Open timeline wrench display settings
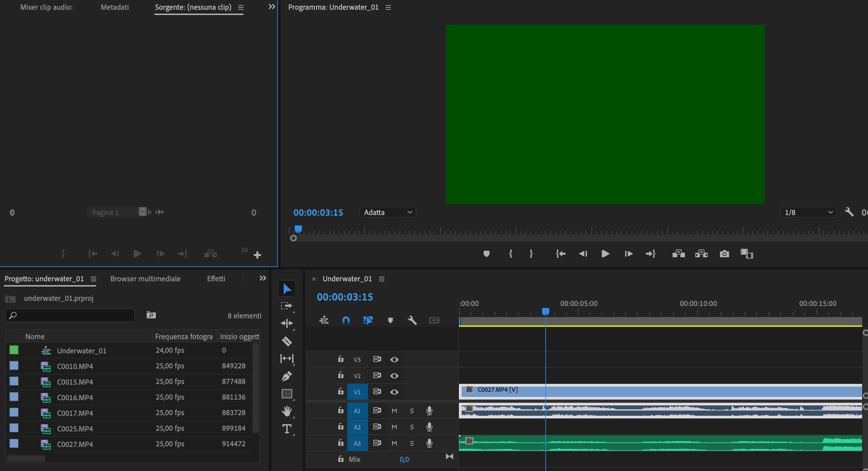This screenshot has width=868, height=471. tap(412, 320)
